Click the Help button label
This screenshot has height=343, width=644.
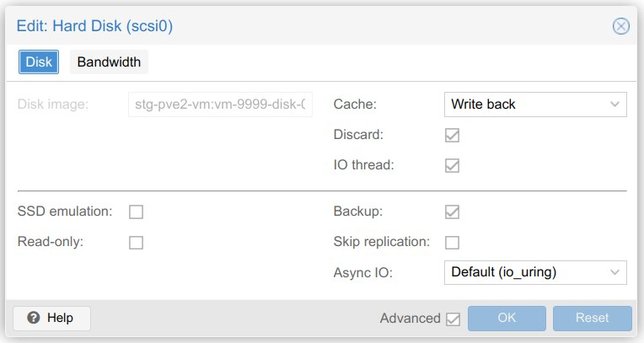point(60,318)
